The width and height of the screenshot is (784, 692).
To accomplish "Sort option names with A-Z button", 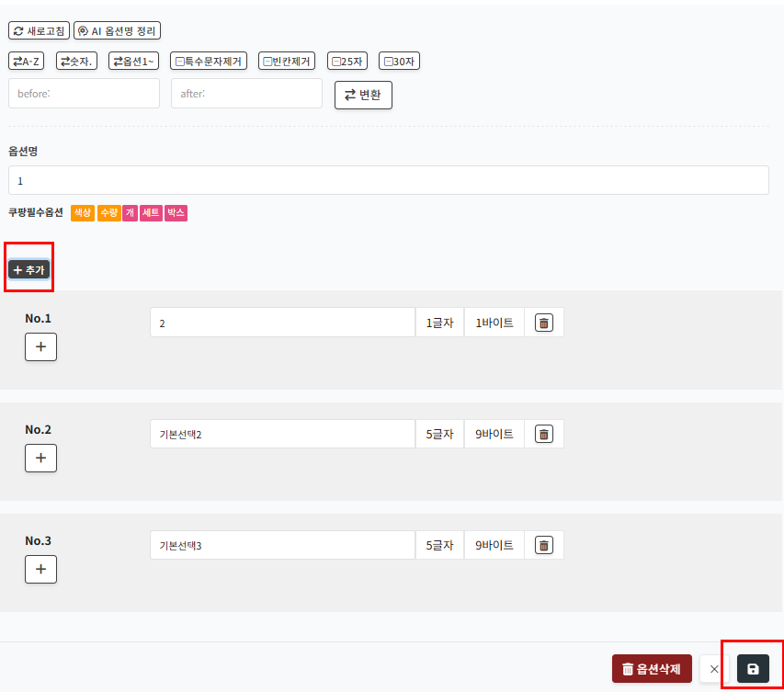I will 26,61.
